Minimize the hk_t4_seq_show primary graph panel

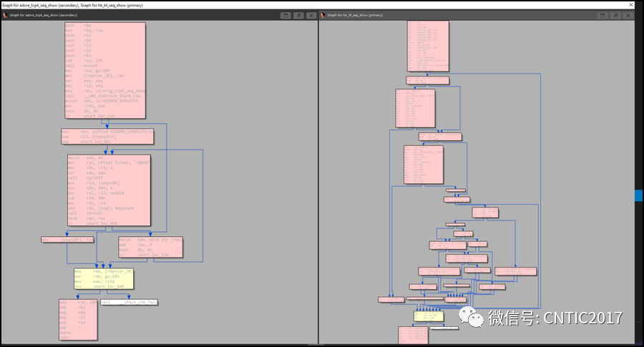pos(602,16)
